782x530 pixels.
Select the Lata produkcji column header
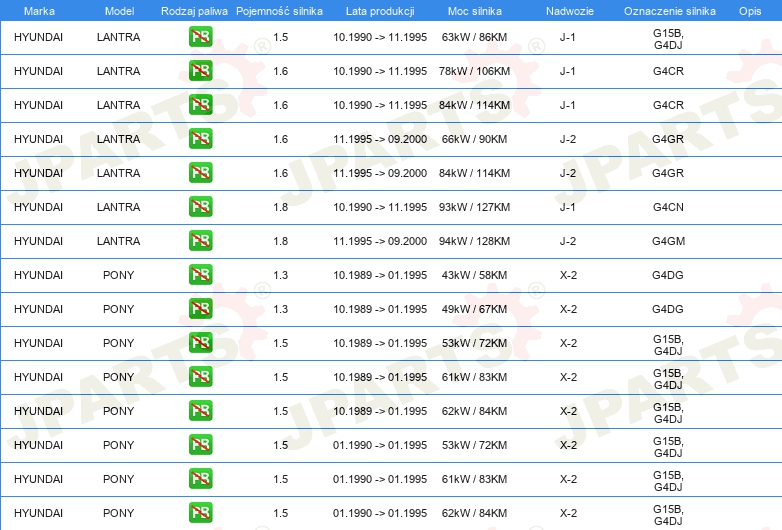[x=380, y=11]
